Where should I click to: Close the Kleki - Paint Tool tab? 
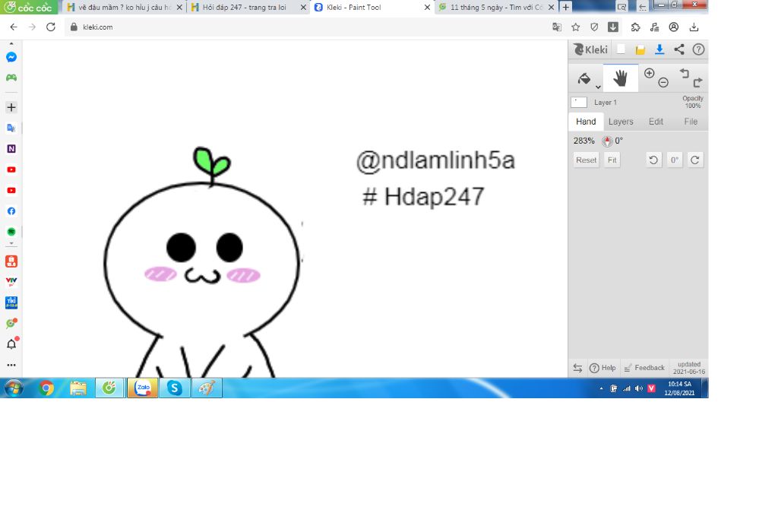[427, 8]
